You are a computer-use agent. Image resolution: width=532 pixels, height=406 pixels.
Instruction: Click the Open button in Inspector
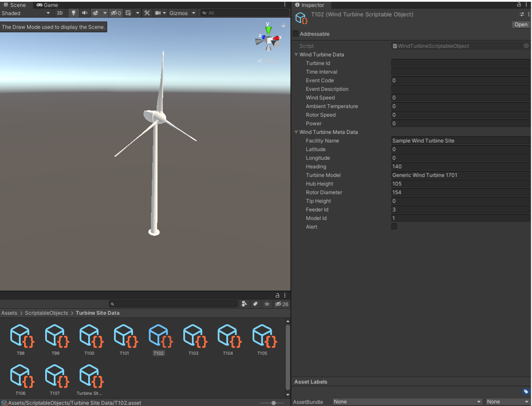pyautogui.click(x=521, y=25)
